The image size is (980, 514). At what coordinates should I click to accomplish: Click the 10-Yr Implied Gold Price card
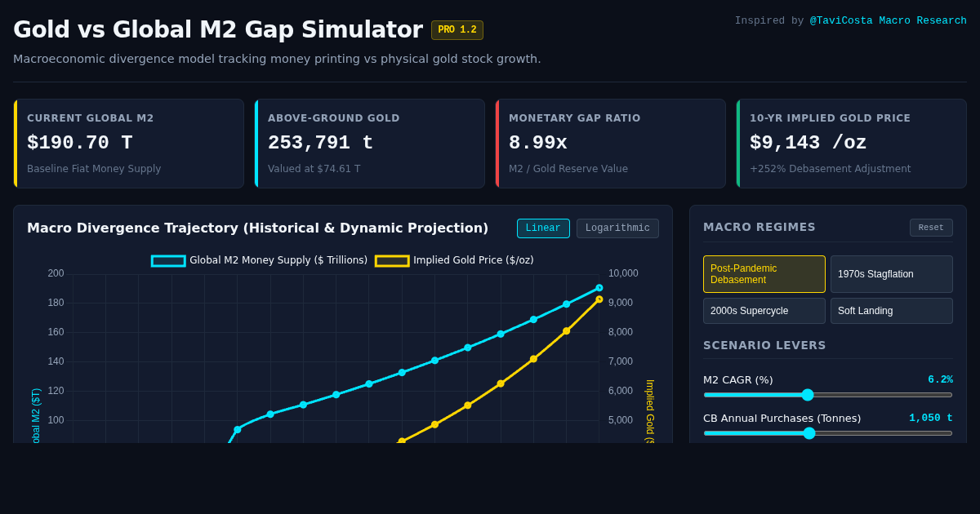click(851, 144)
